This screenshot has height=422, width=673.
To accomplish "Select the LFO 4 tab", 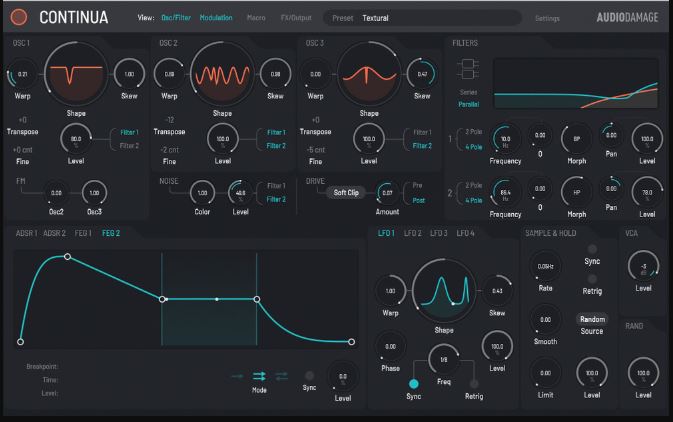I will (465, 233).
